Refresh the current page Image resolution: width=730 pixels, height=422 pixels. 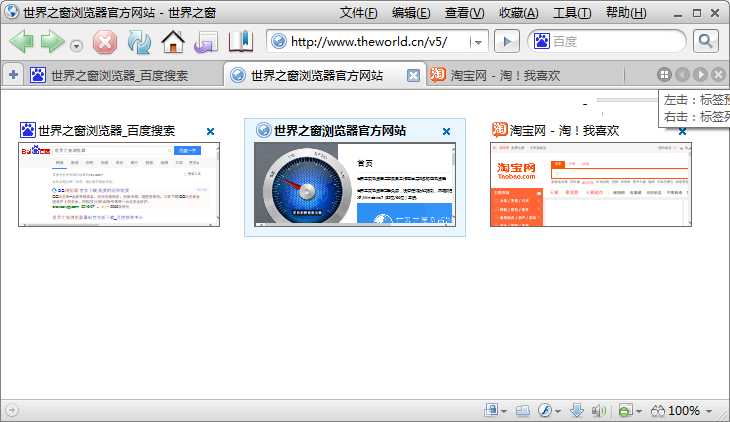(x=139, y=42)
